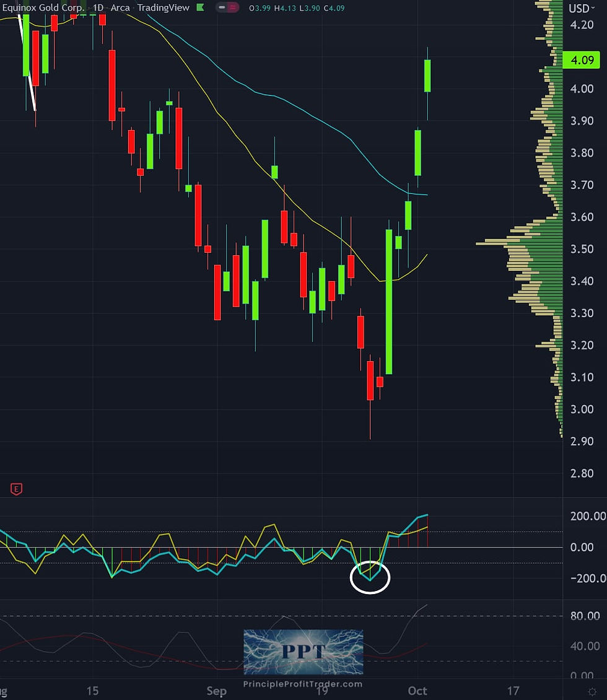Click the TradingView label in legend
Screen dimensions: 607x700
tap(164, 8)
